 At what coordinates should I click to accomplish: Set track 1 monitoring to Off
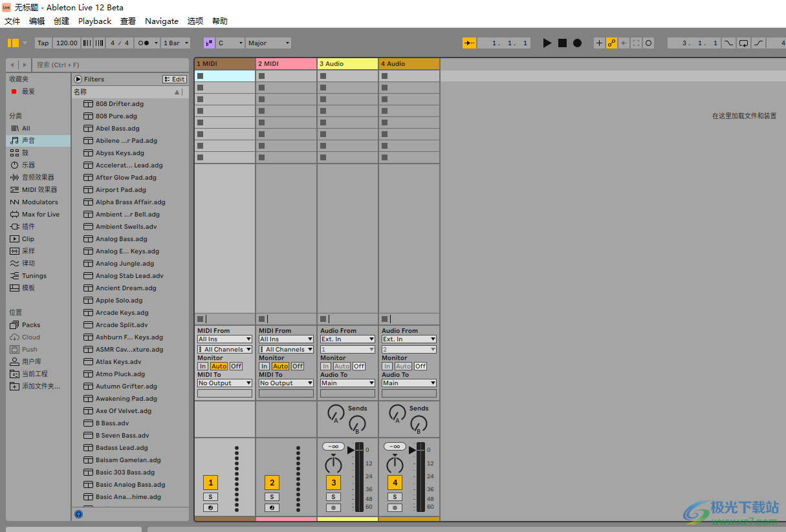click(x=235, y=365)
